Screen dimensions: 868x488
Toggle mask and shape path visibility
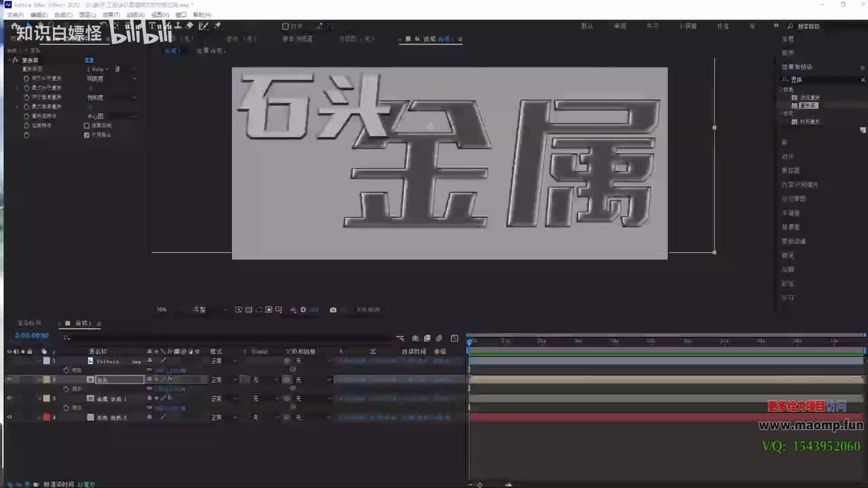tap(259, 310)
